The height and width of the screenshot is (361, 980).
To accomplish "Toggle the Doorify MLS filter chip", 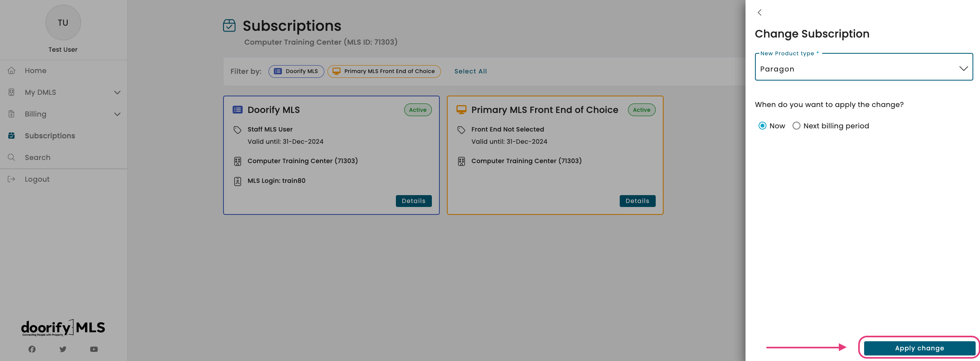I will pyautogui.click(x=296, y=71).
